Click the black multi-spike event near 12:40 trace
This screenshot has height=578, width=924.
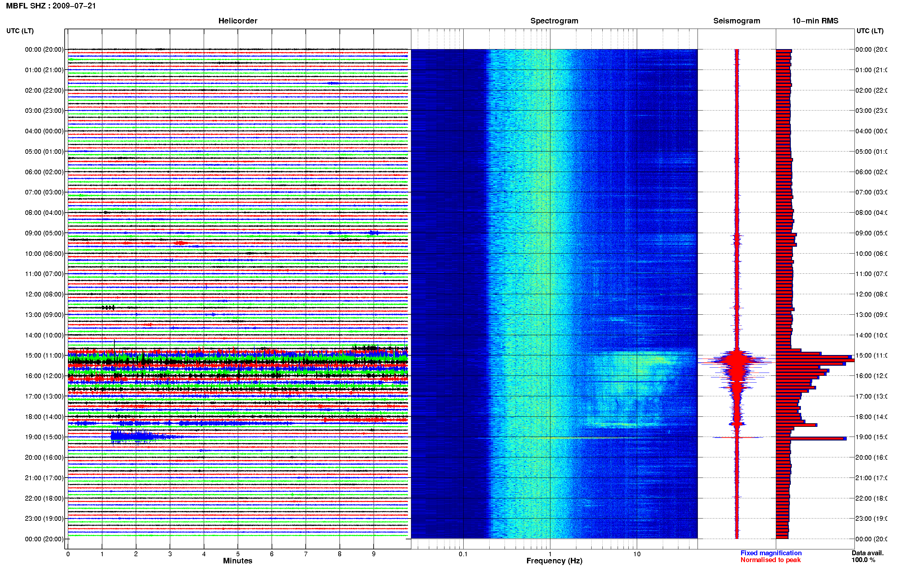[109, 307]
